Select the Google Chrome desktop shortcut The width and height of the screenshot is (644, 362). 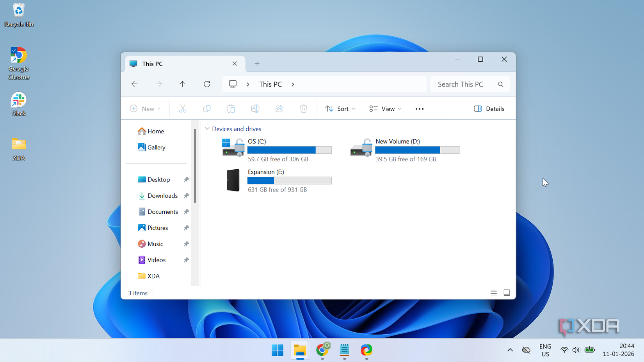click(x=19, y=63)
